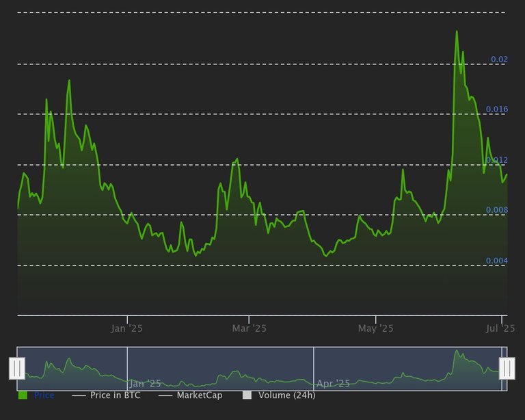
Task: Click the blue Price legend label
Action: (x=44, y=395)
